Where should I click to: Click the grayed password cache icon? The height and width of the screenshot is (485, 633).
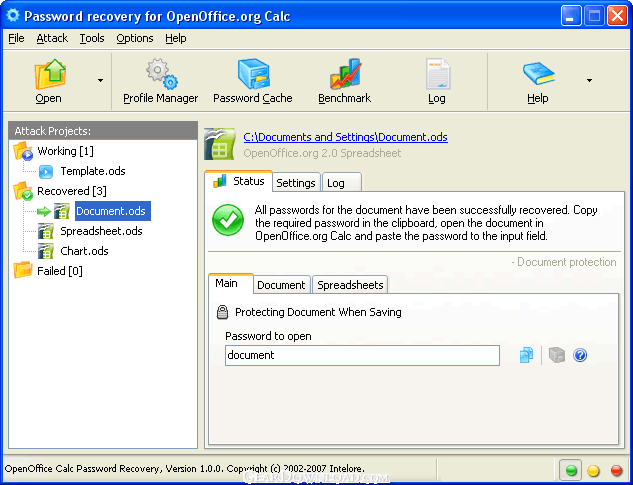[557, 355]
